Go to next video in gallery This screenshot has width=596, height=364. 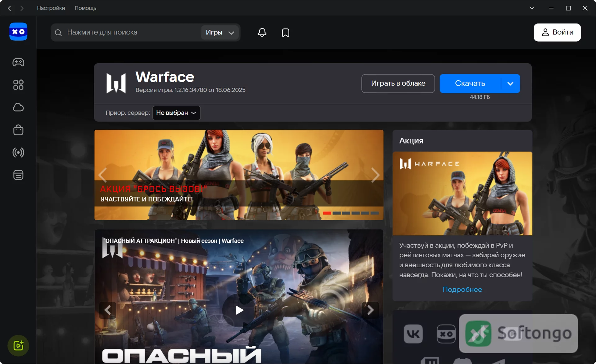[370, 310]
